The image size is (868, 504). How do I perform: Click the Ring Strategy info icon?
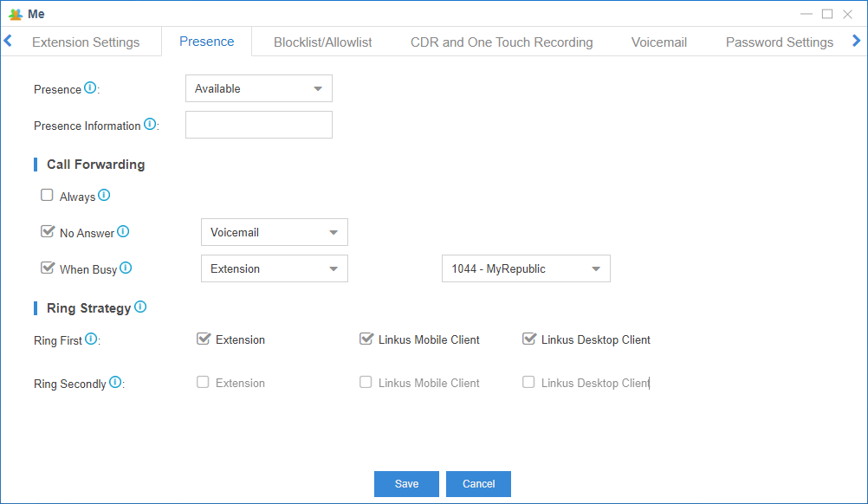[x=140, y=307]
